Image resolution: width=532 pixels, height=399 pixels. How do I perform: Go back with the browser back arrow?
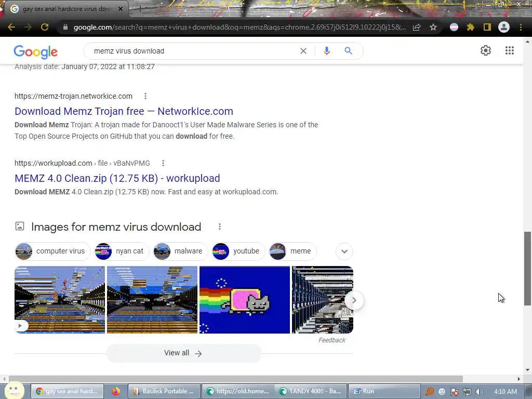tap(11, 27)
